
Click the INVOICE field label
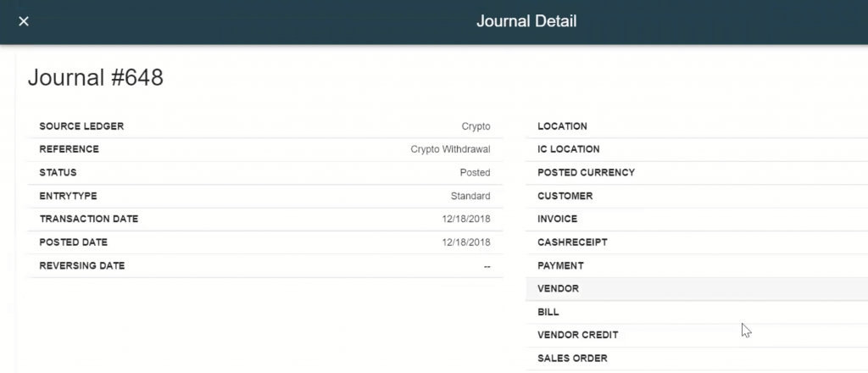coord(558,220)
